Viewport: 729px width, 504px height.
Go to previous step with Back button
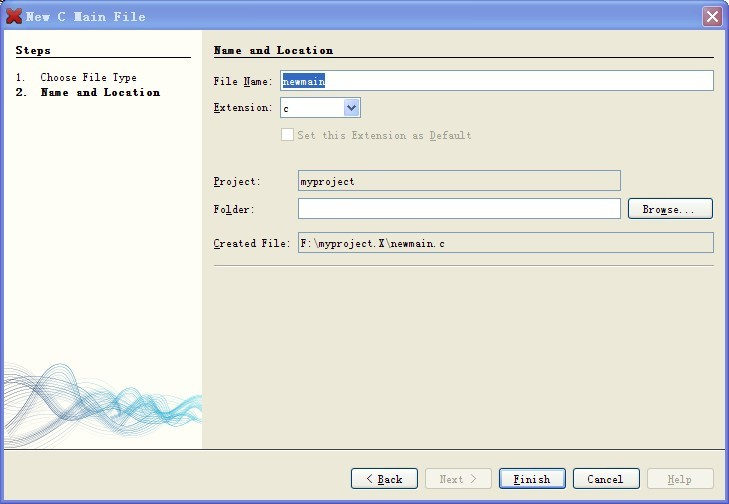384,478
